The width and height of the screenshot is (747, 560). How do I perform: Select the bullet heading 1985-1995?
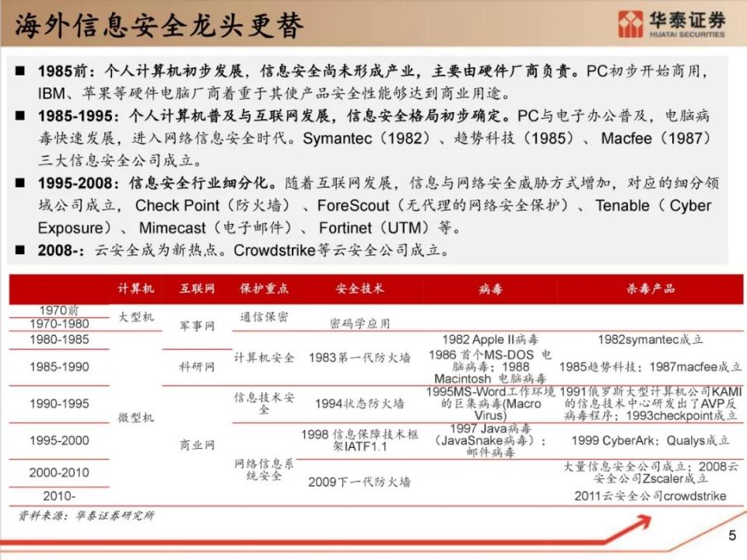click(x=78, y=116)
